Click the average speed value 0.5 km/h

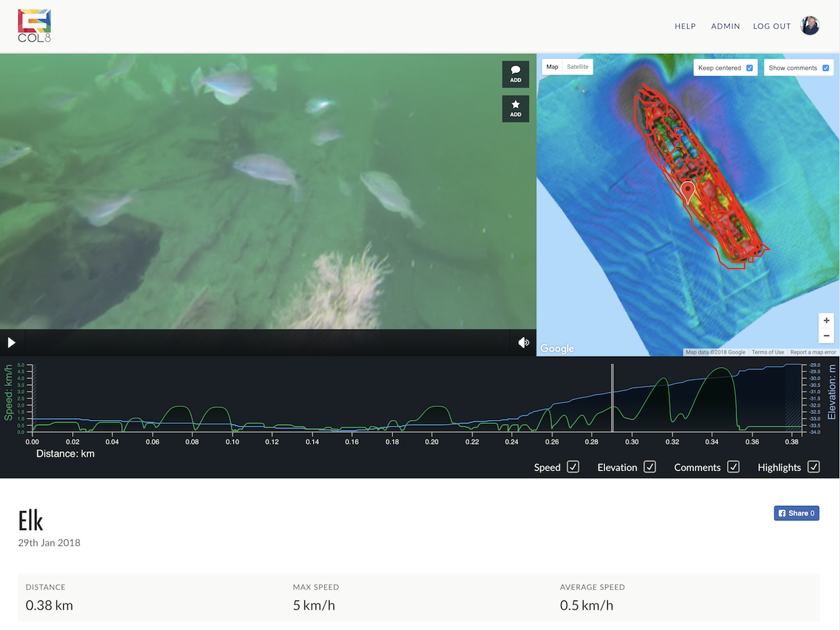click(x=587, y=605)
